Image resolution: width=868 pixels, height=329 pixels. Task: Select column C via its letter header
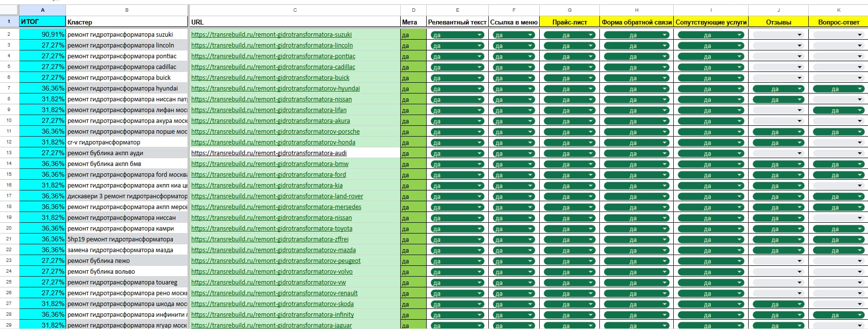coord(295,10)
